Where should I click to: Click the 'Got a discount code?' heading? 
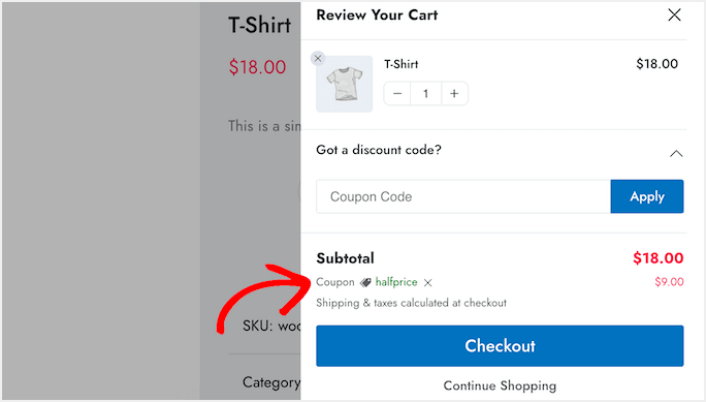click(x=379, y=150)
